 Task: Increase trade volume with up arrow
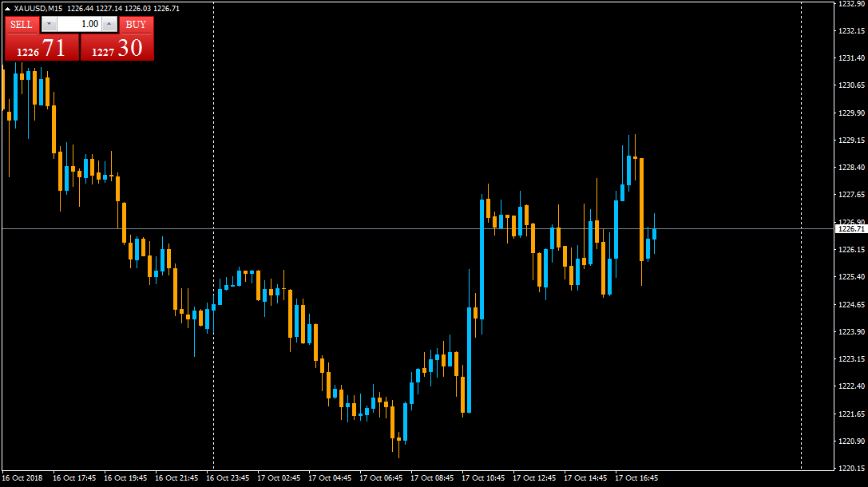coord(109,24)
